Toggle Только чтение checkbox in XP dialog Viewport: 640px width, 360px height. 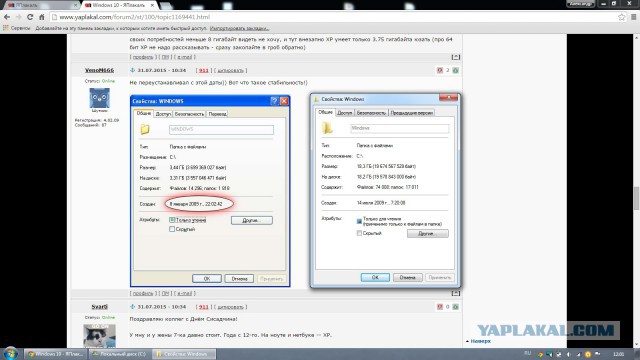[x=172, y=220]
